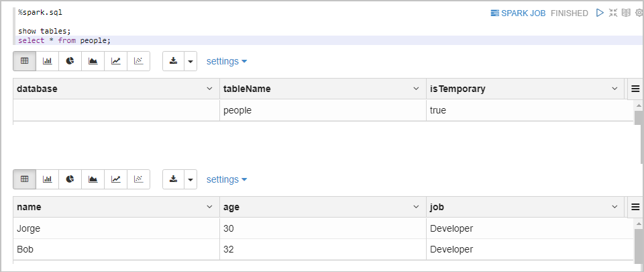The image size is (644, 272).
Task: Download people query result data
Action: coord(173,179)
